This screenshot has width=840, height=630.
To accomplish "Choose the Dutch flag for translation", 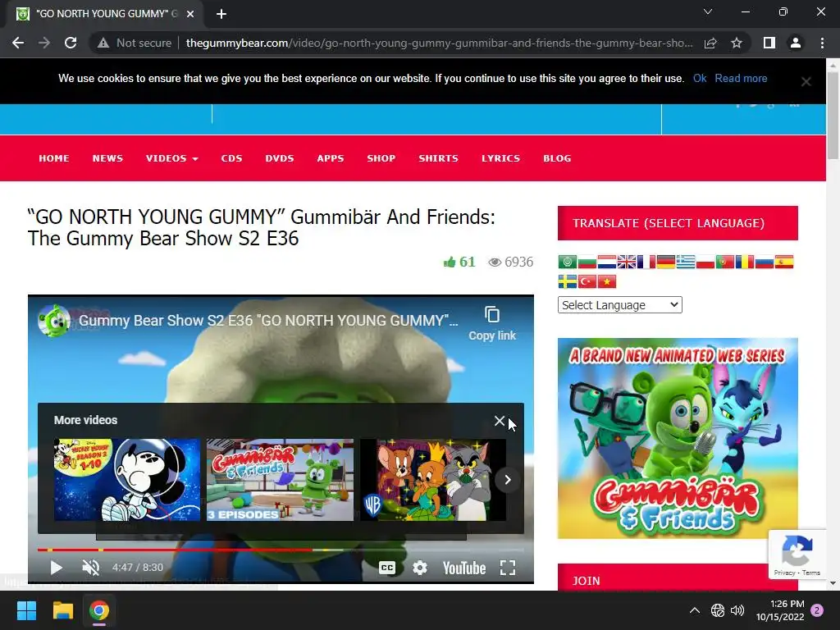I will [606, 262].
